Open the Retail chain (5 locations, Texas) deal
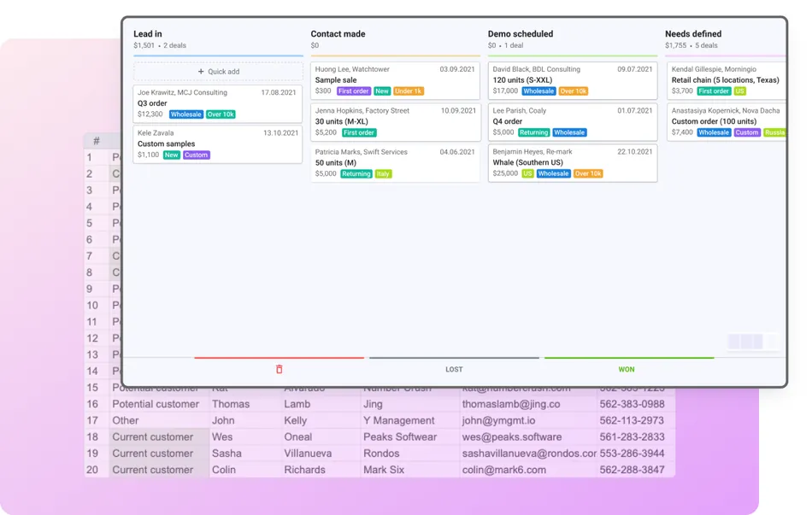The image size is (812, 515). click(x=726, y=80)
